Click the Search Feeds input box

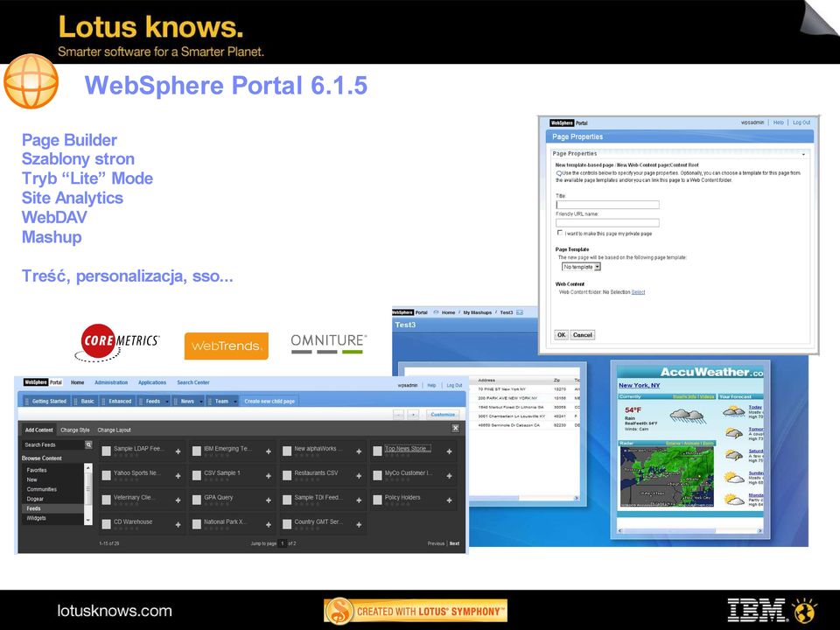[53, 444]
